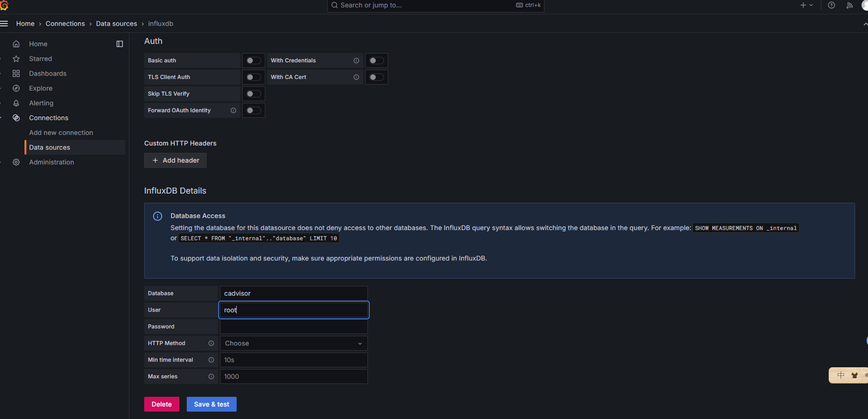Open Administration in the sidebar

point(51,162)
